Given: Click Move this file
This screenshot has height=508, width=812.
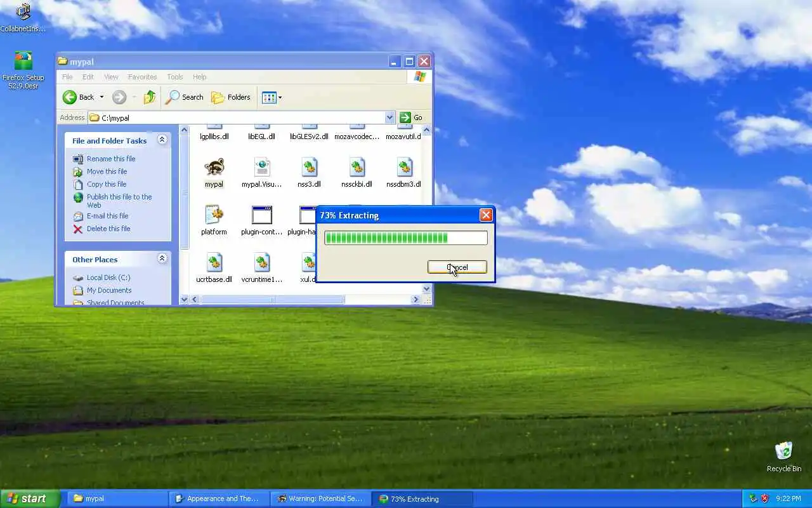Looking at the screenshot, I should click(107, 171).
